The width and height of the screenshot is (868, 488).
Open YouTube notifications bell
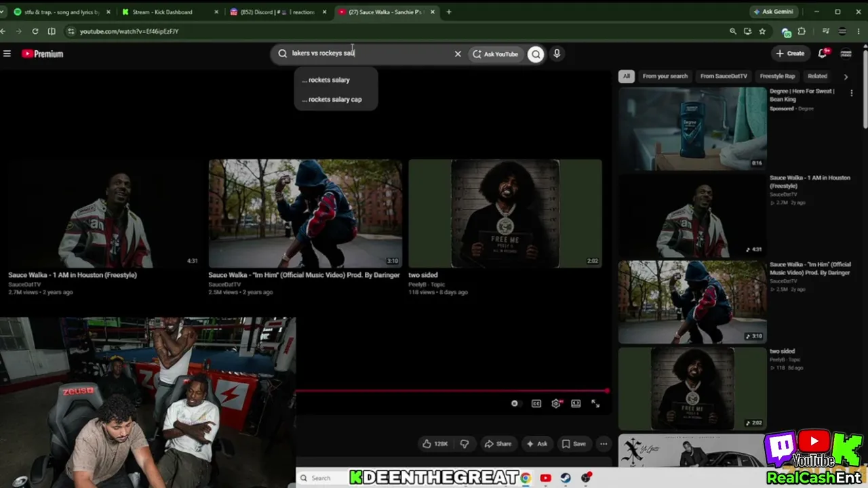823,54
